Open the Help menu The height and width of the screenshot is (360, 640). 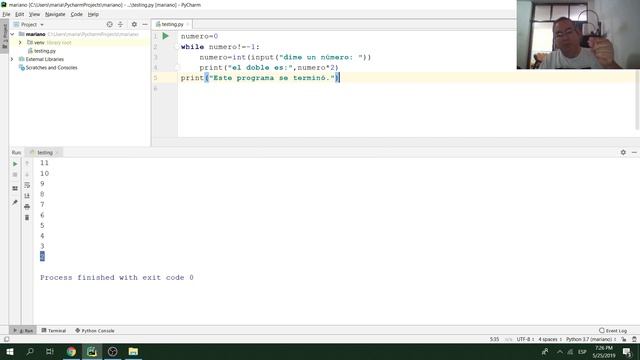[93, 14]
